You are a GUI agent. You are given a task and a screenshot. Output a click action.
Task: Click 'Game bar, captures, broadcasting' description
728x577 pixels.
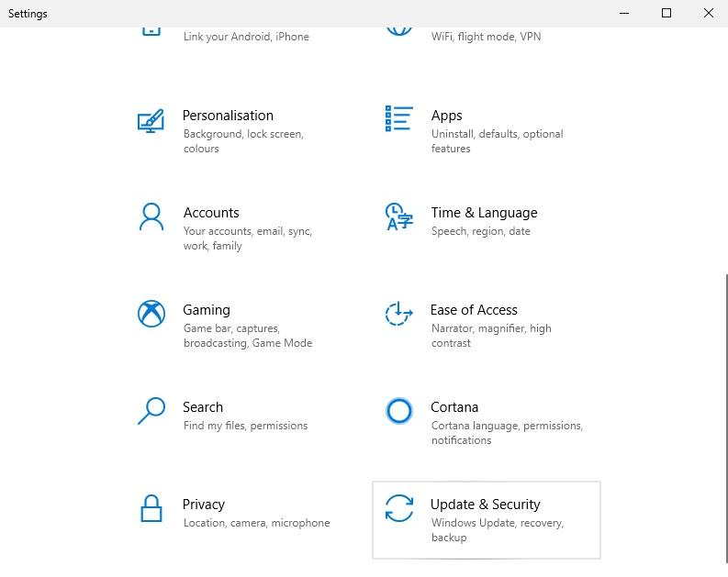[x=248, y=336]
